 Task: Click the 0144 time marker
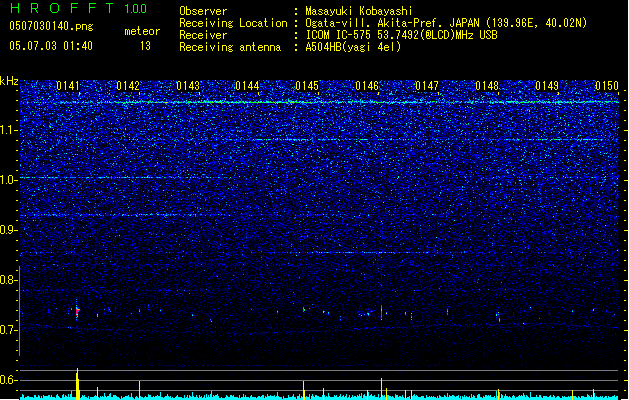click(248, 86)
